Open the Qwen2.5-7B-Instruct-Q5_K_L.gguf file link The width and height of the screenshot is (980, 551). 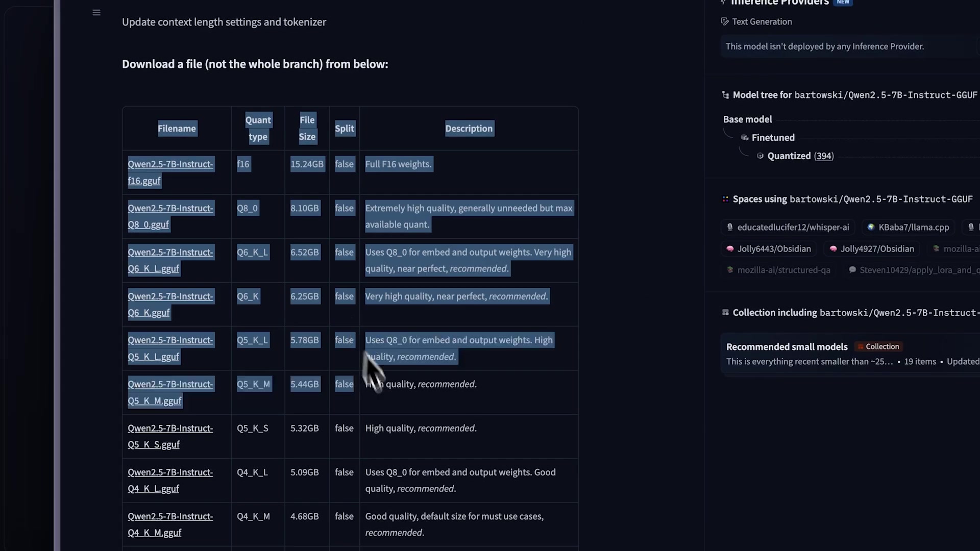click(170, 348)
